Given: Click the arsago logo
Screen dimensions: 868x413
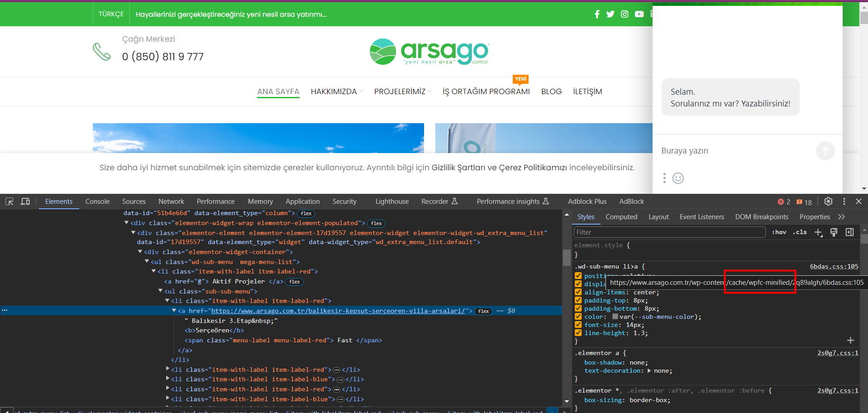Looking at the screenshot, I should click(x=429, y=52).
